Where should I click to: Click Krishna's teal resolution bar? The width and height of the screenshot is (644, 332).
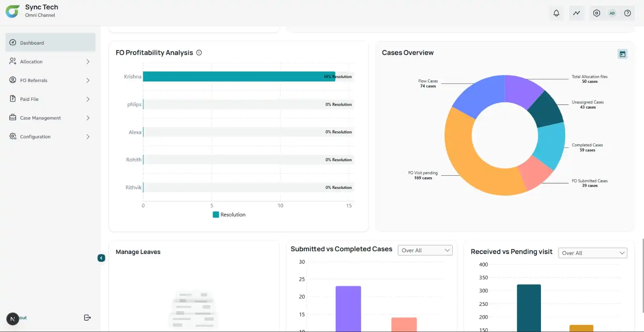(239, 76)
